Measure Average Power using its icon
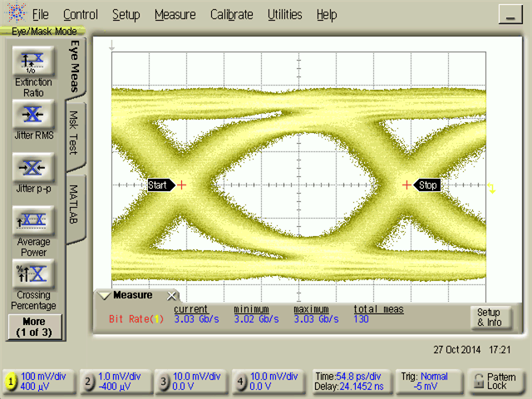Screen dimensions: 532x399 tap(32, 219)
